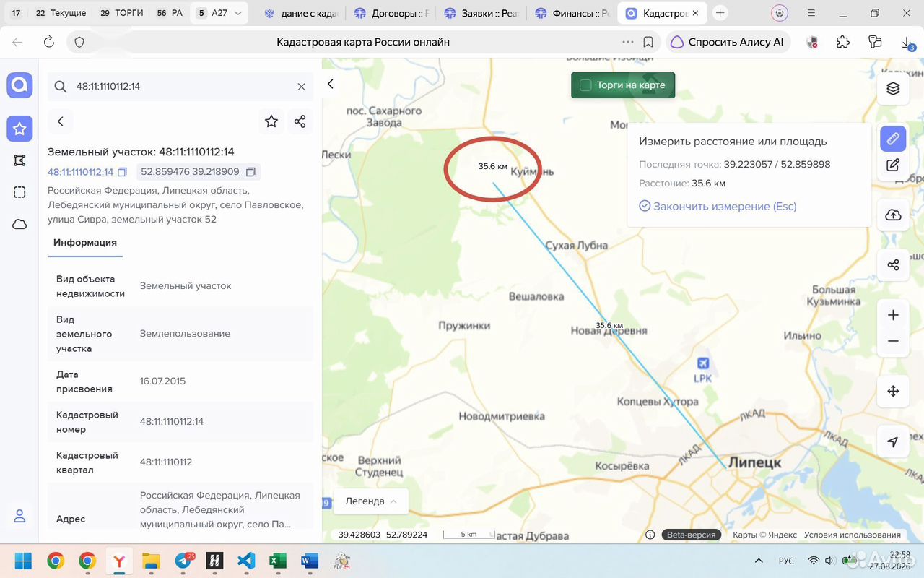Click the Землепользование value
Viewport: 924px width, 578px height.
pyautogui.click(x=185, y=334)
